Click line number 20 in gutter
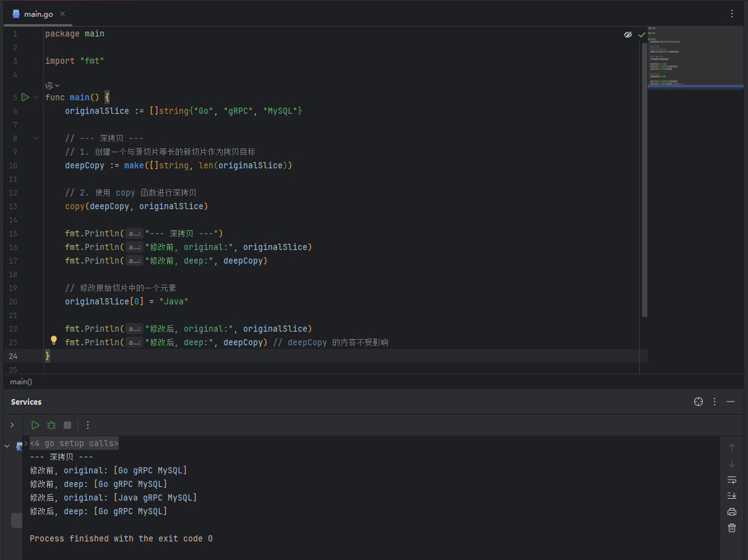Image resolution: width=748 pixels, height=560 pixels. tap(14, 301)
